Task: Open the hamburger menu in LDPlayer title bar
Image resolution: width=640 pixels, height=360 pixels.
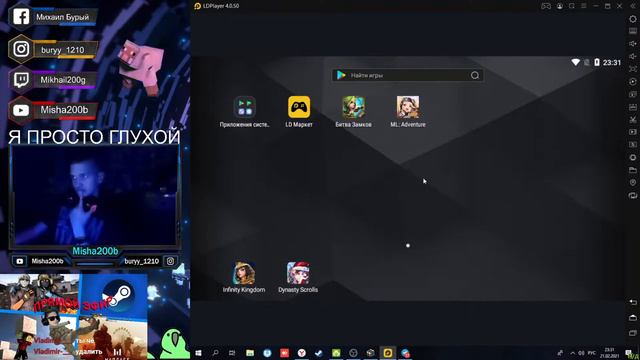Action: tap(584, 6)
